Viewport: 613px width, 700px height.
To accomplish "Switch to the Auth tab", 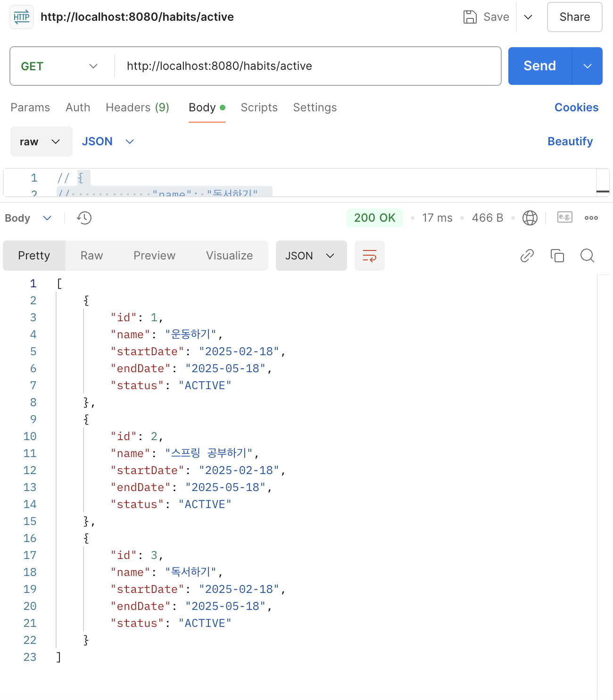I will click(x=78, y=108).
